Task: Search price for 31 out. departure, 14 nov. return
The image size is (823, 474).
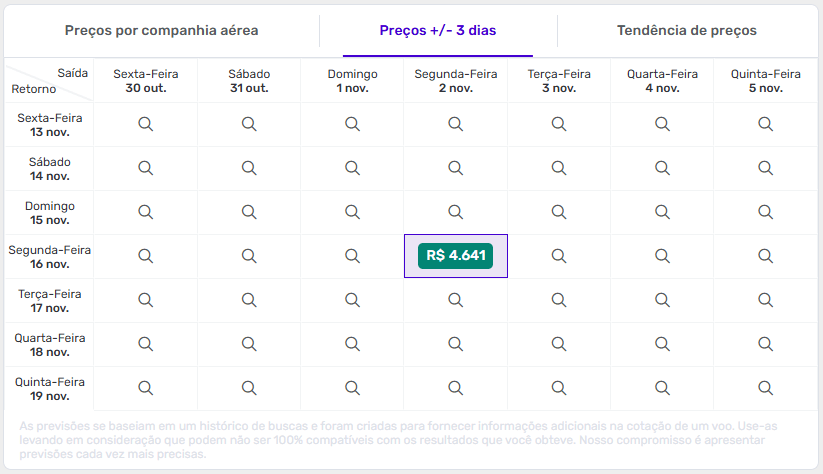Action: pos(249,168)
